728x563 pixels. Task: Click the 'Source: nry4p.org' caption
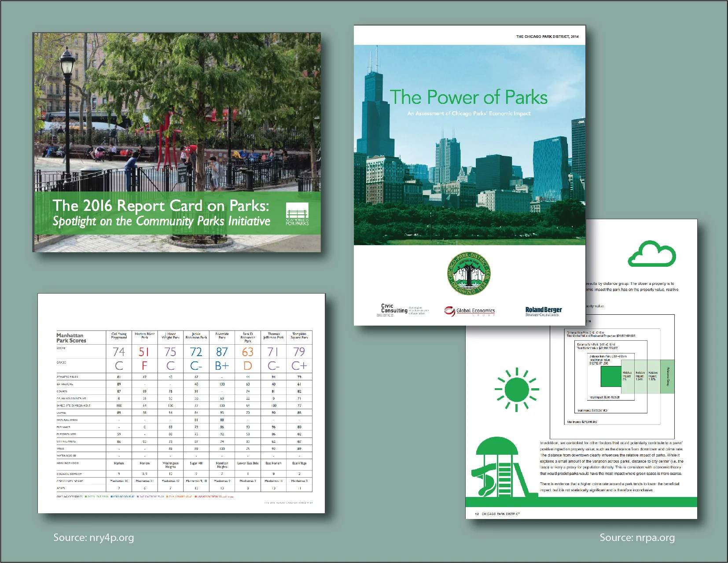[93, 537]
